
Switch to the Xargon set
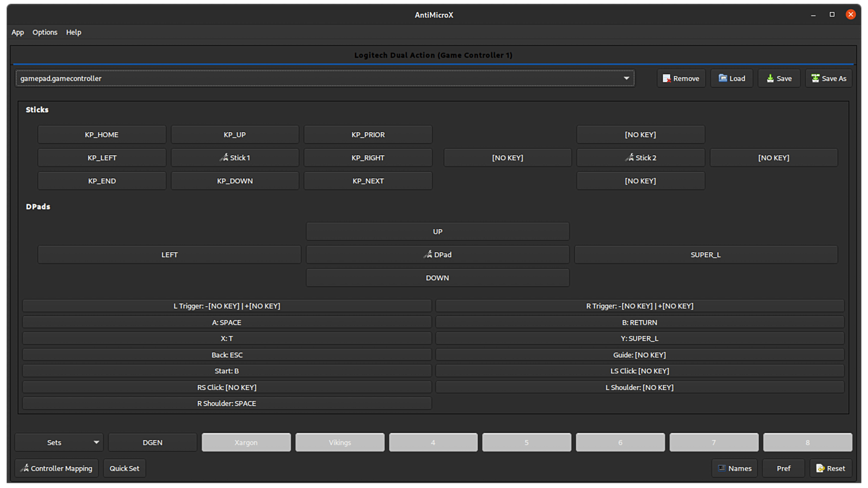(246, 442)
